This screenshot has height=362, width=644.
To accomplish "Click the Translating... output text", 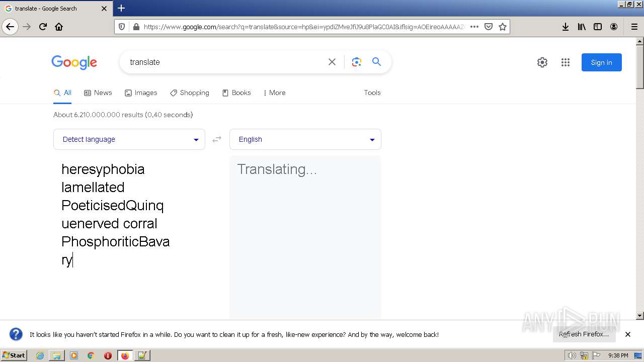I will click(277, 169).
